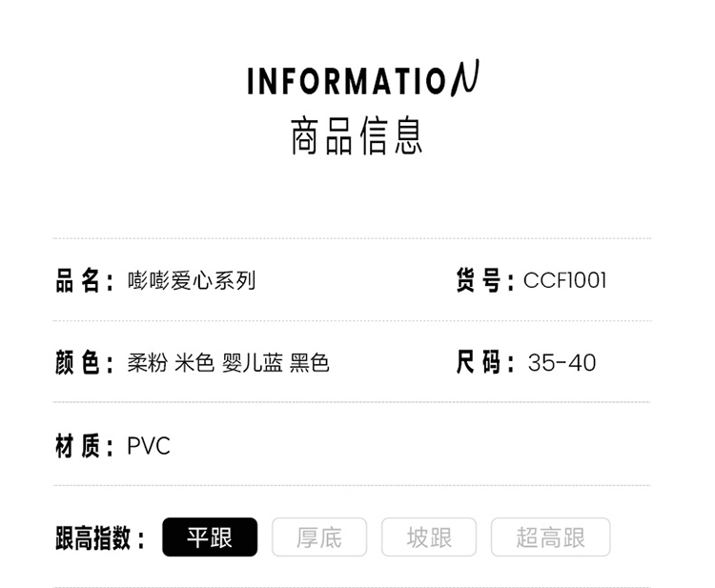Click the size range 35-40
The height and width of the screenshot is (588, 715).
pyautogui.click(x=562, y=363)
